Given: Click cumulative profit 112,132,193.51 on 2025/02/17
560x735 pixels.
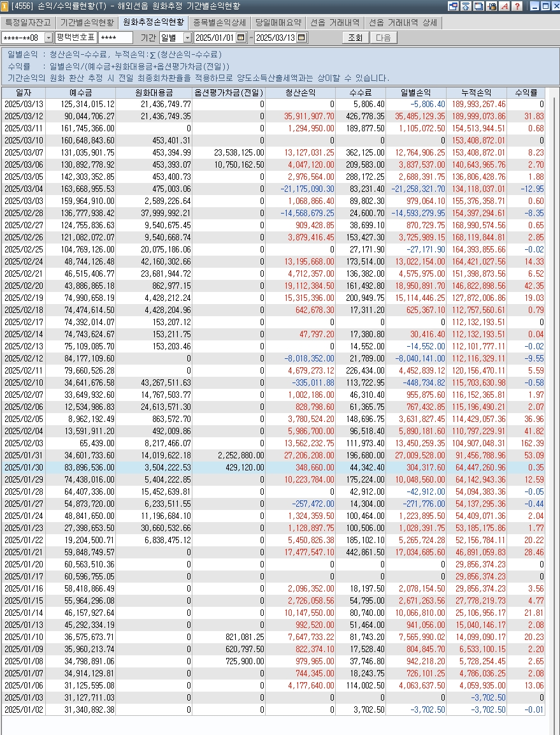Looking at the screenshot, I should [x=478, y=322].
